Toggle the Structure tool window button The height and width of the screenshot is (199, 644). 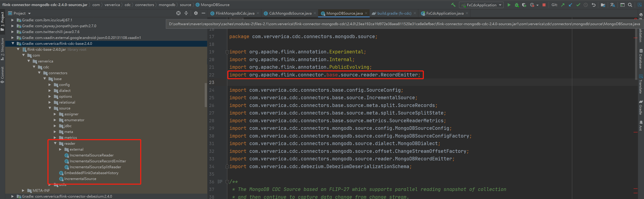click(3, 49)
